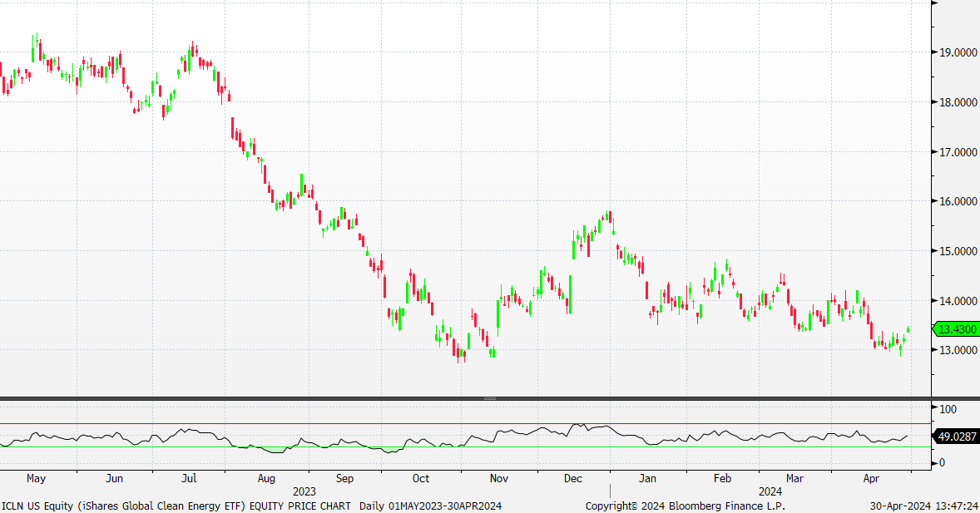
Task: Click the Nov month label
Action: coord(499,479)
